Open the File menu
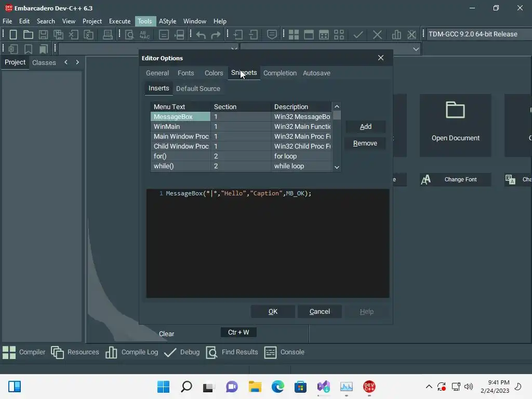 (7, 21)
